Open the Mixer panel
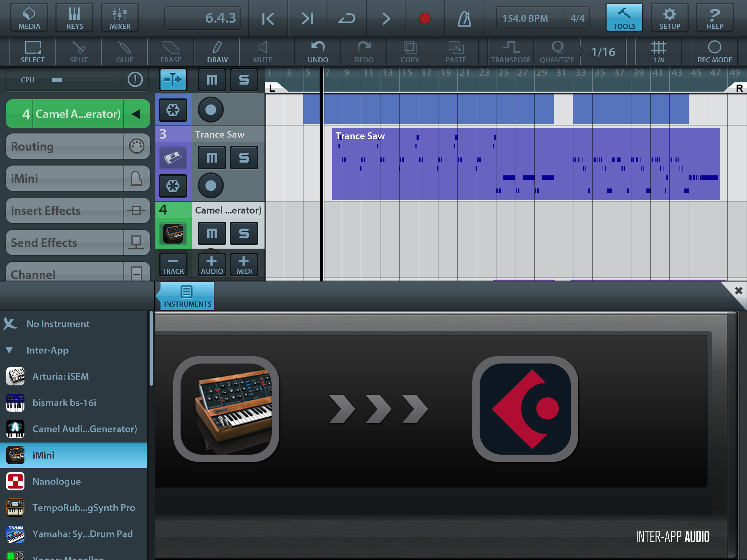The width and height of the screenshot is (747, 560). tap(120, 17)
